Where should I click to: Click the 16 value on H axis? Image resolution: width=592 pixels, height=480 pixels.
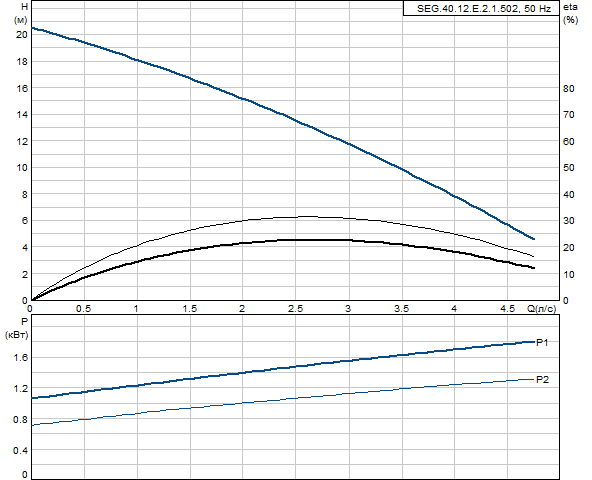pos(22,88)
